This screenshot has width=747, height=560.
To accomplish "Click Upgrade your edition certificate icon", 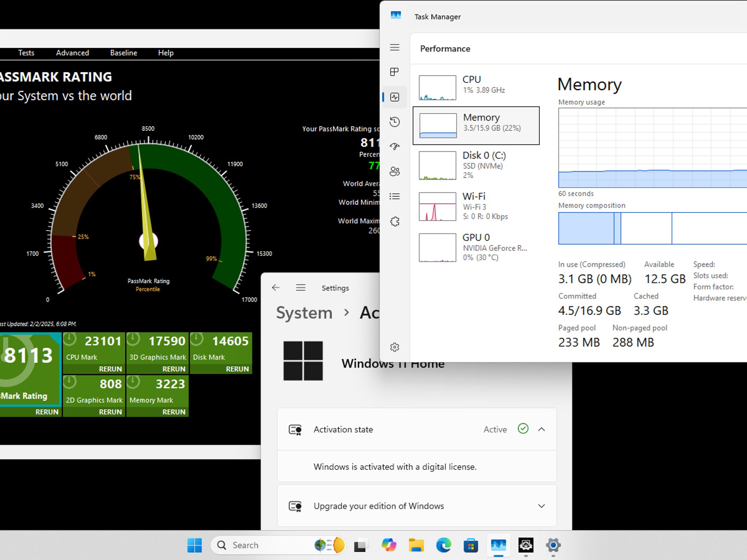I will (295, 506).
